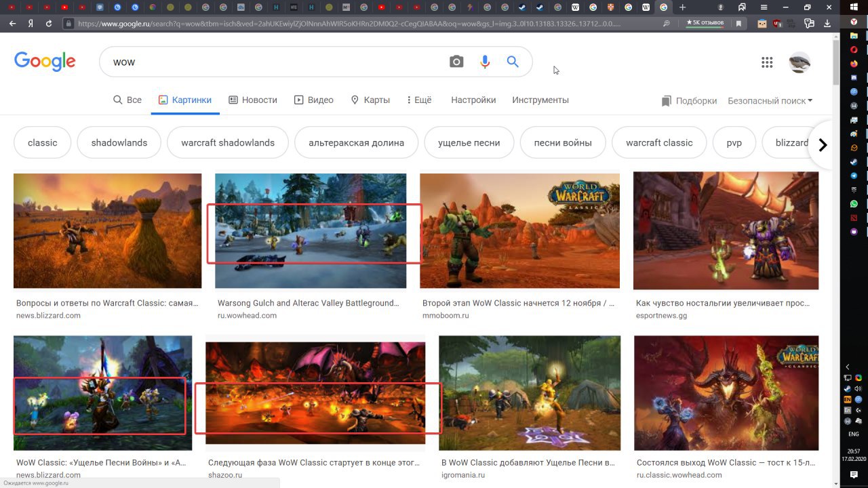Open the Google account avatar
The image size is (868, 488).
[x=800, y=62]
